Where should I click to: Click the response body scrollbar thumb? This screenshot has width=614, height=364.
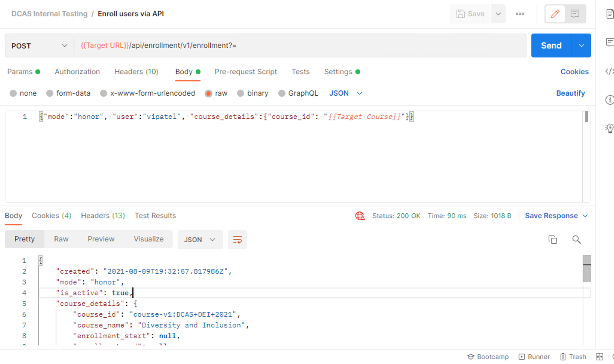[587, 268]
